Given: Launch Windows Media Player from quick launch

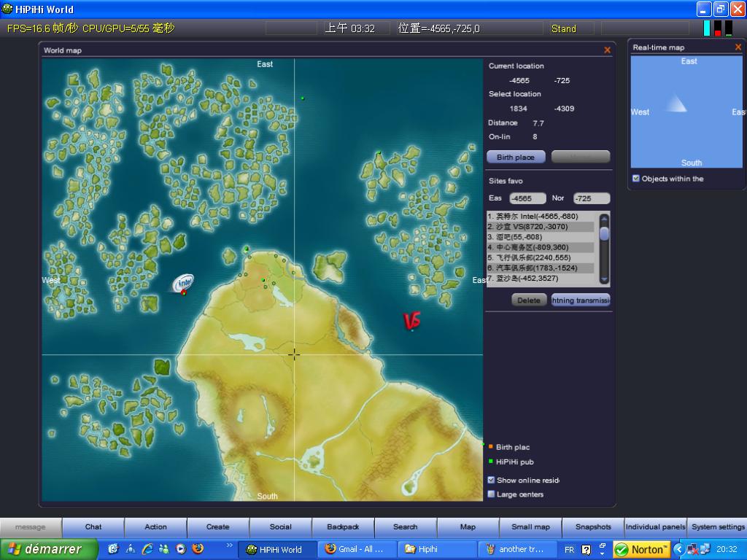Looking at the screenshot, I should click(181, 549).
